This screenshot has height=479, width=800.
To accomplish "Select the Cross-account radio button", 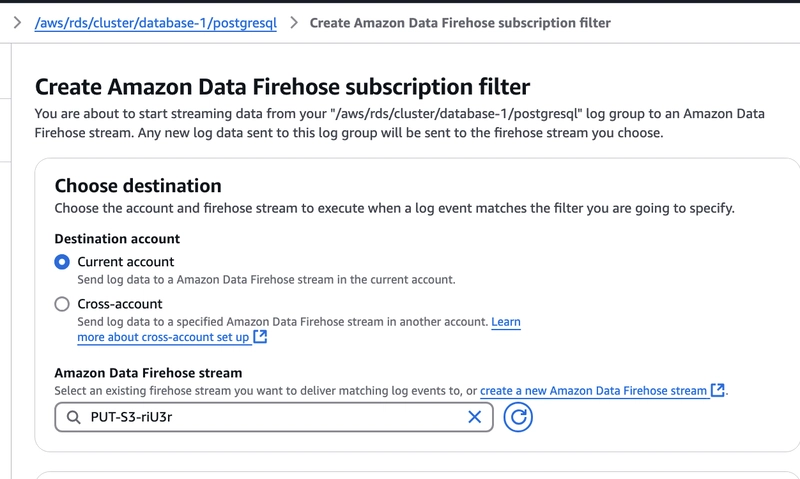I will pyautogui.click(x=62, y=304).
